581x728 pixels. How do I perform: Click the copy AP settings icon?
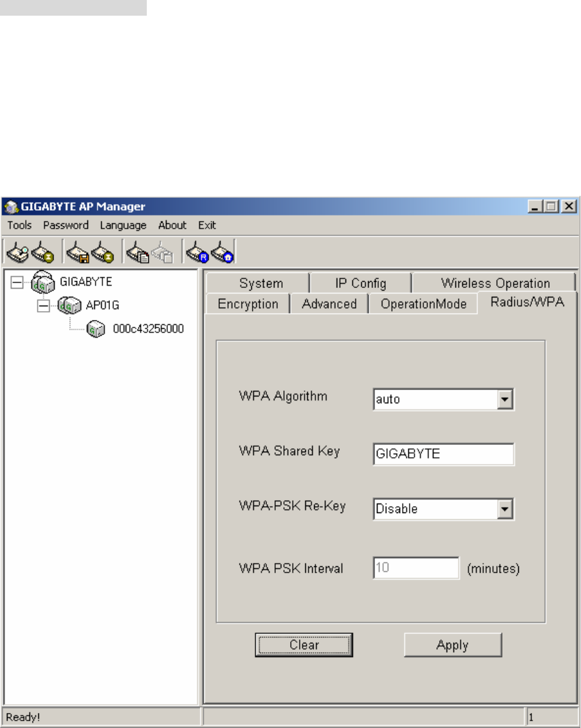click(137, 252)
